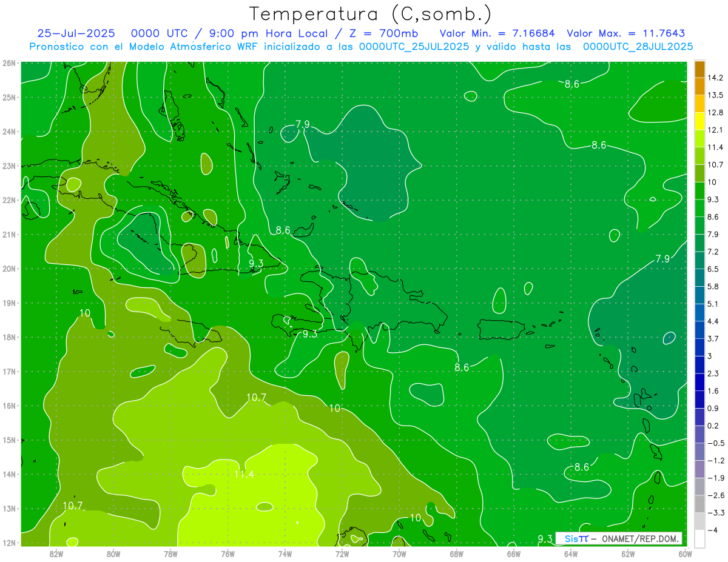
Task: Click the -0.5 legend label
Action: [x=715, y=443]
